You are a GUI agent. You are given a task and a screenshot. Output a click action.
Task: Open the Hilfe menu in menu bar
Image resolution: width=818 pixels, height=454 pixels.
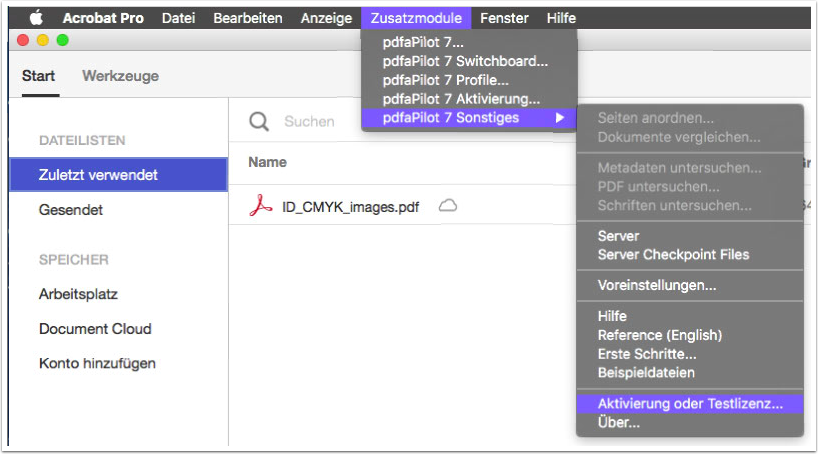point(561,18)
